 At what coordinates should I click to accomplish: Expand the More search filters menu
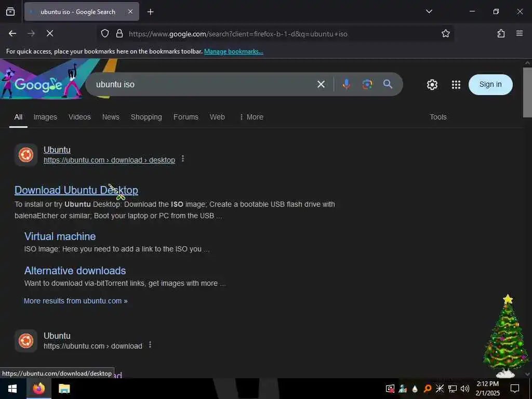(251, 117)
